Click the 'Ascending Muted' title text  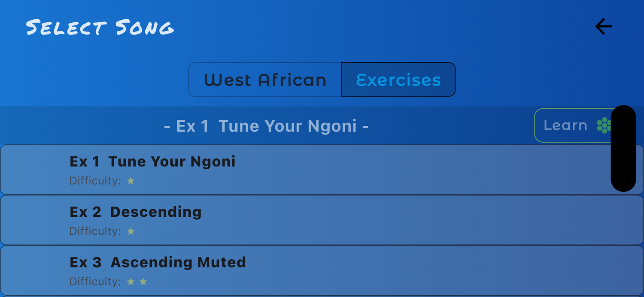178,262
